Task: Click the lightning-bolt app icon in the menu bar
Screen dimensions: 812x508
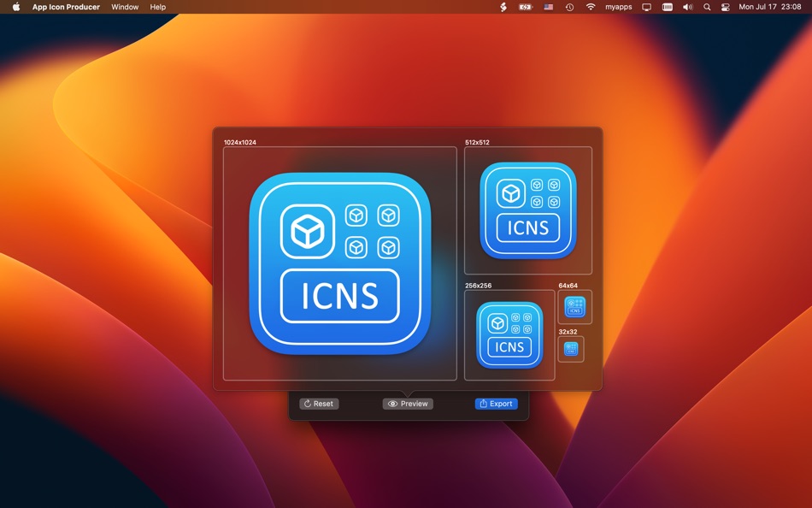Action: pyautogui.click(x=503, y=7)
